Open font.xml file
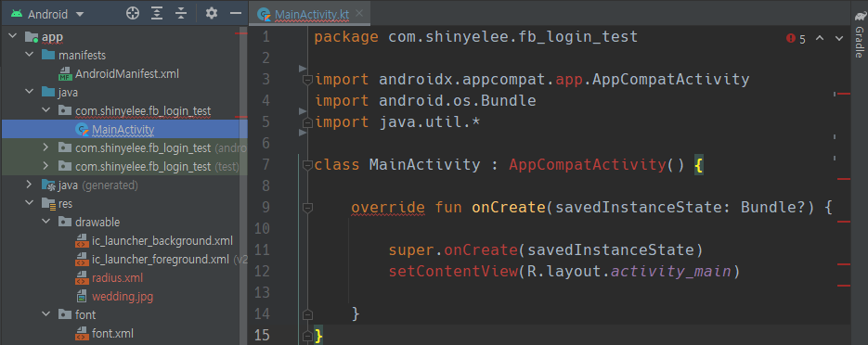 (112, 333)
